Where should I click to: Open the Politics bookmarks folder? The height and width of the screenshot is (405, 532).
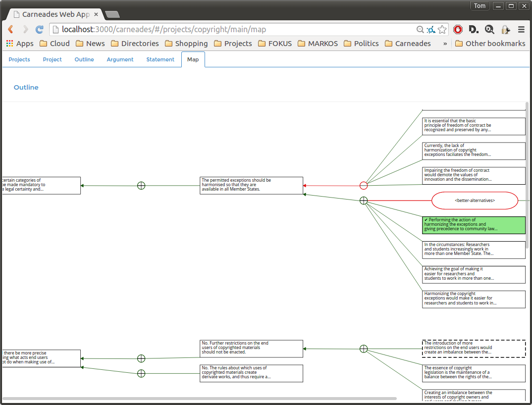pyautogui.click(x=361, y=44)
